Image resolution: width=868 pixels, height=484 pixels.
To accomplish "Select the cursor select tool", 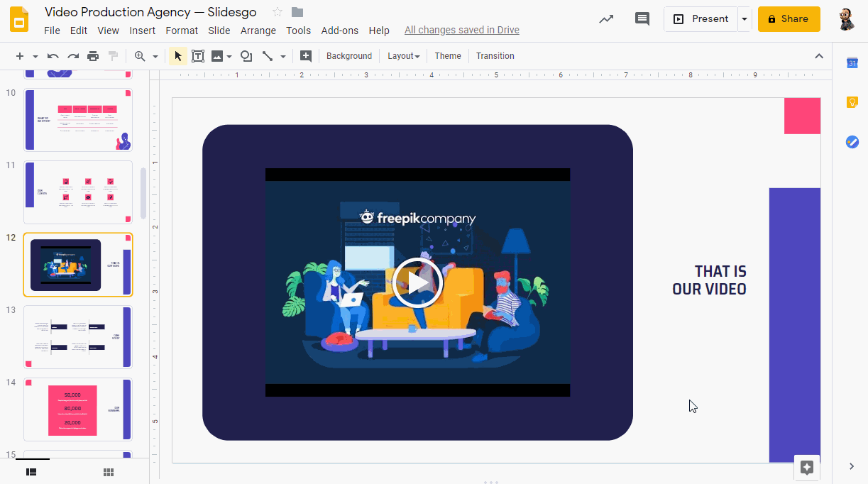I will (178, 56).
